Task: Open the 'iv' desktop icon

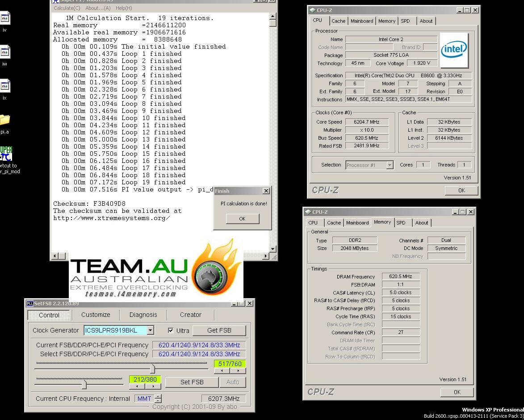Action: tap(4, 18)
